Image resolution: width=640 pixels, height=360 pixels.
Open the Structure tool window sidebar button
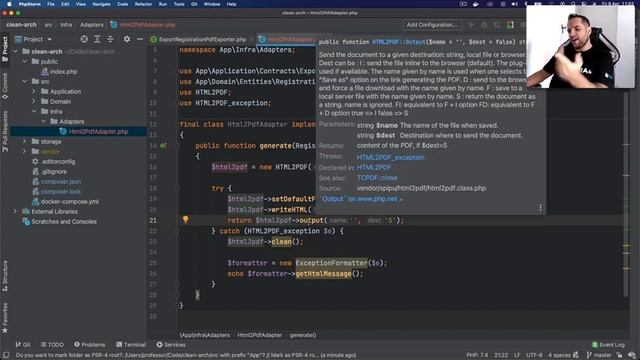point(5,276)
